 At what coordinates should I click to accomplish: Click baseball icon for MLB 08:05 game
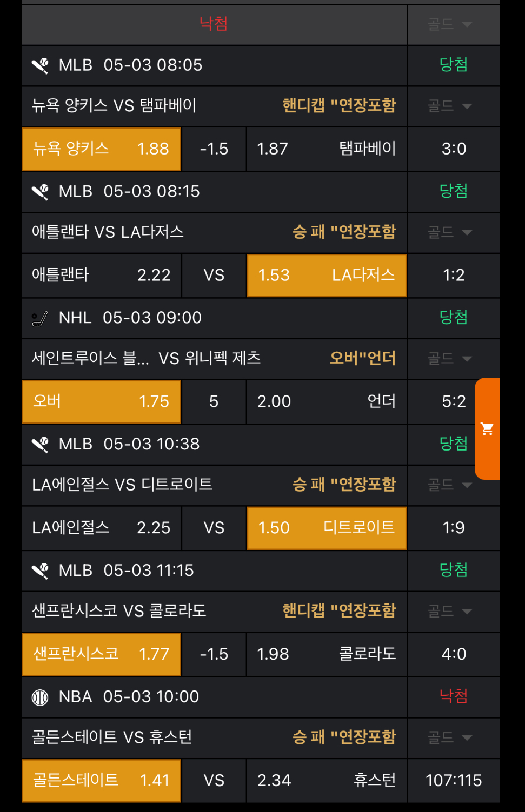tap(40, 65)
